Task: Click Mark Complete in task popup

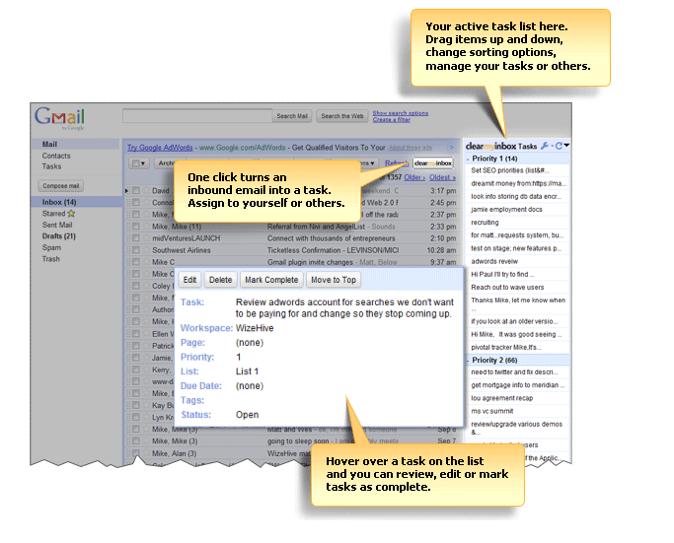Action: (272, 280)
